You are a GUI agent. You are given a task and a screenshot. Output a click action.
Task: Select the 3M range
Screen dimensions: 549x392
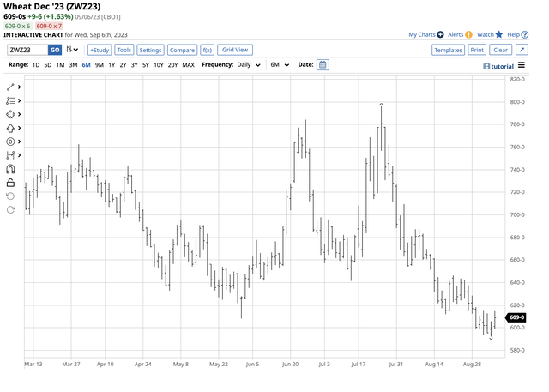73,65
